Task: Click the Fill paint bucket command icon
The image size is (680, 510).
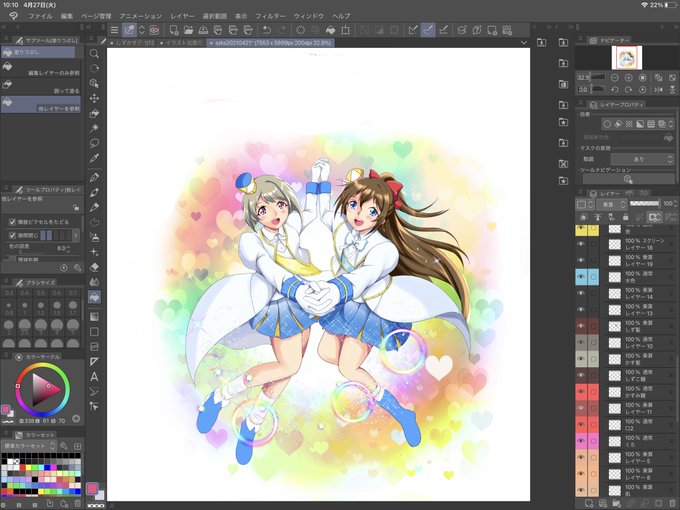Action: click(x=330, y=30)
